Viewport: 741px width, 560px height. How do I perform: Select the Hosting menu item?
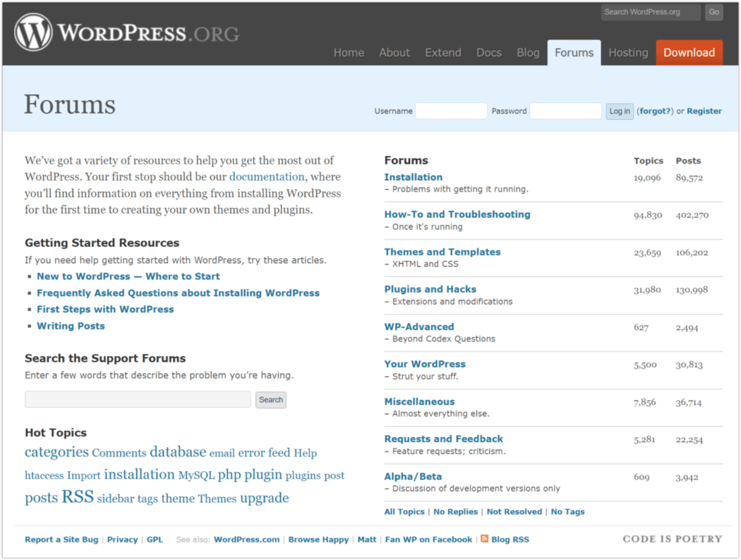(x=627, y=52)
